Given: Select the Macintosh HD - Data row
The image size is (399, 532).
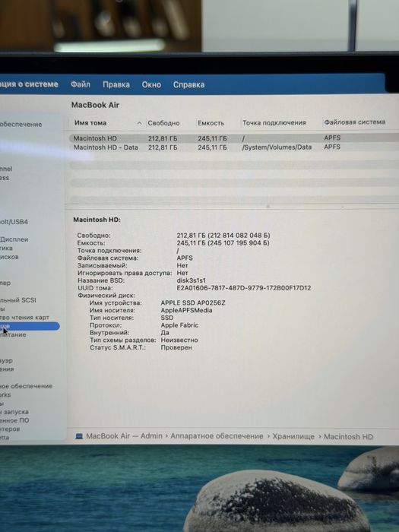Looking at the screenshot, I should coord(233,147).
